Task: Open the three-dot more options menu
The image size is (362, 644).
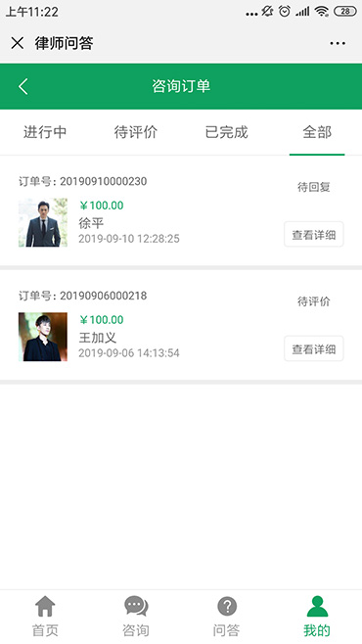Action: pyautogui.click(x=338, y=43)
